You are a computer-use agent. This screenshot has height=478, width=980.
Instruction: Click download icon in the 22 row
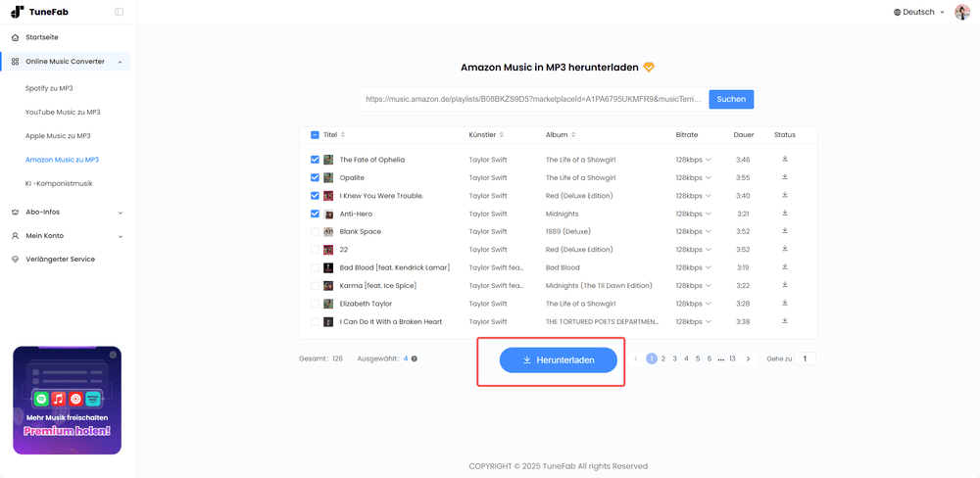(784, 250)
